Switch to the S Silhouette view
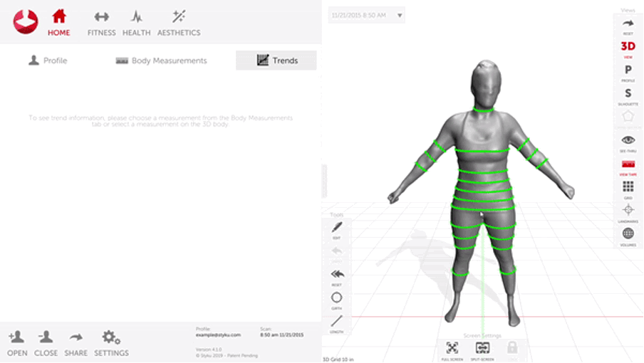Viewport: 644px width, 363px height. (x=628, y=96)
